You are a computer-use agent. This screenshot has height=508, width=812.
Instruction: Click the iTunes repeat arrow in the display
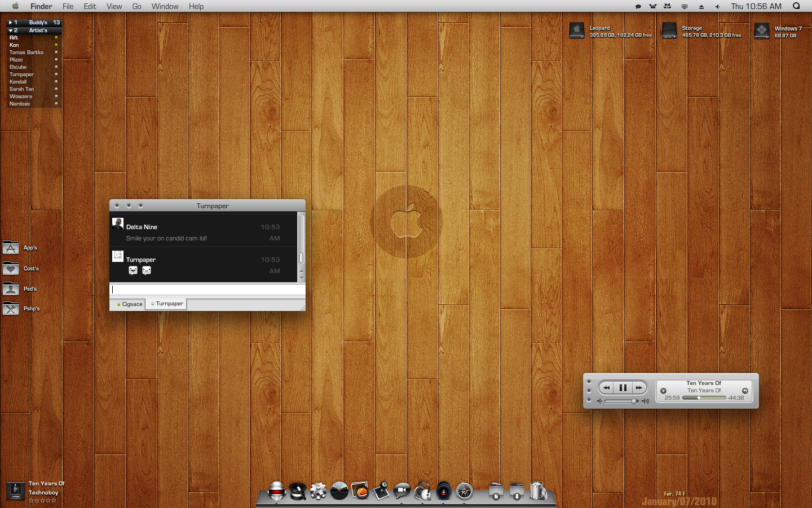(745, 391)
